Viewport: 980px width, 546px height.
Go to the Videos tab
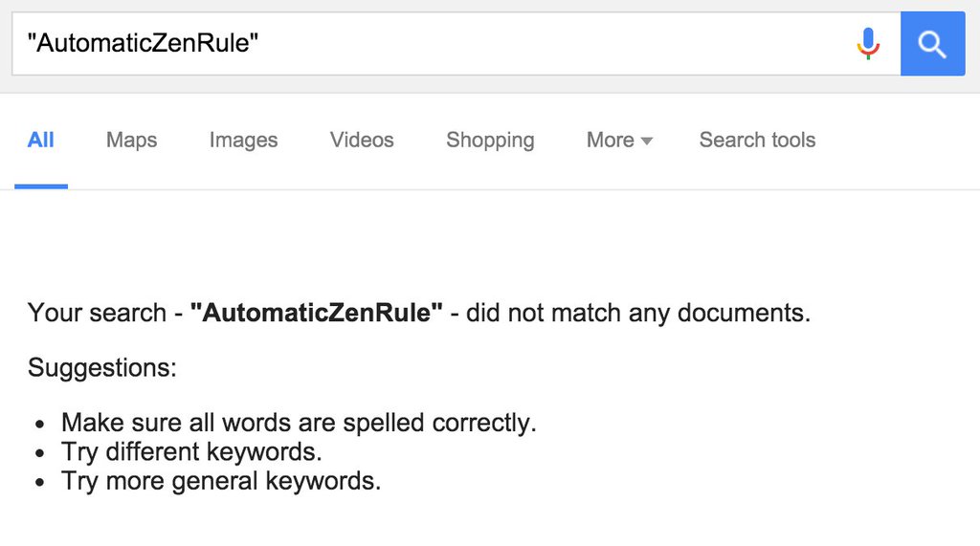pyautogui.click(x=362, y=140)
